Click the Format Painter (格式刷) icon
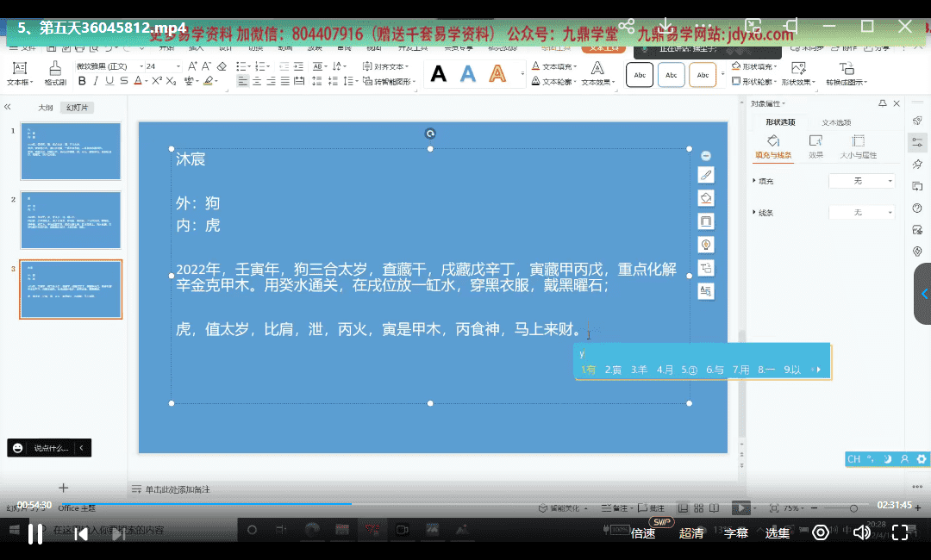The width and height of the screenshot is (931, 560). [x=55, y=72]
